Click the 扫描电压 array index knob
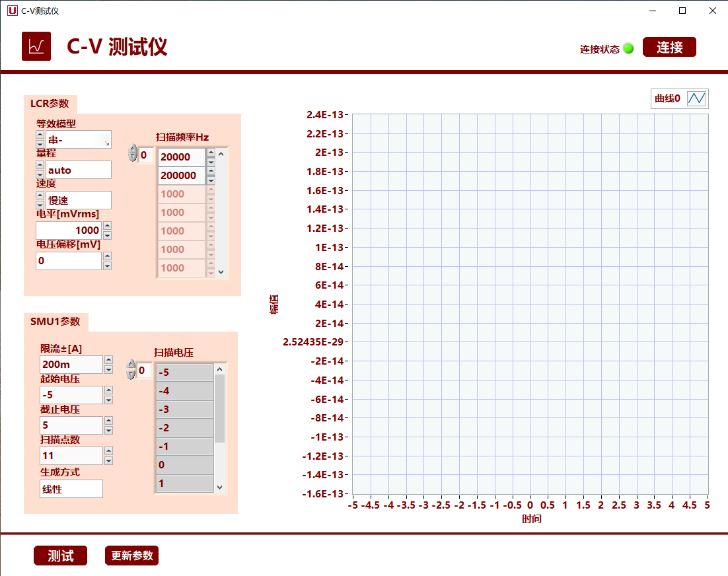The width and height of the screenshot is (728, 576). click(x=131, y=369)
